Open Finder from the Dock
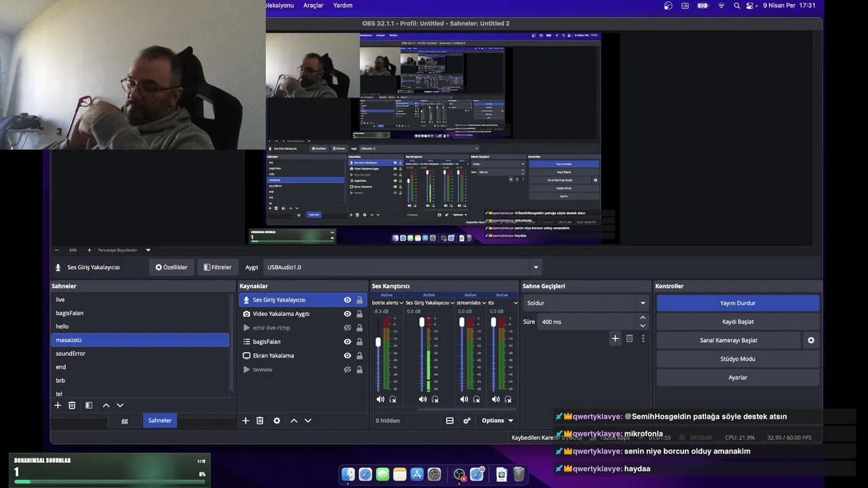The width and height of the screenshot is (868, 488). coord(348,474)
